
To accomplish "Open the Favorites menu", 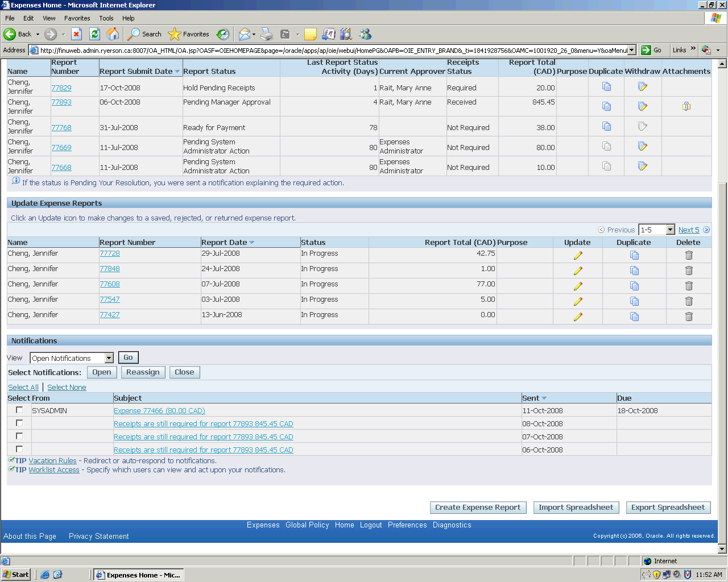I will point(77,18).
